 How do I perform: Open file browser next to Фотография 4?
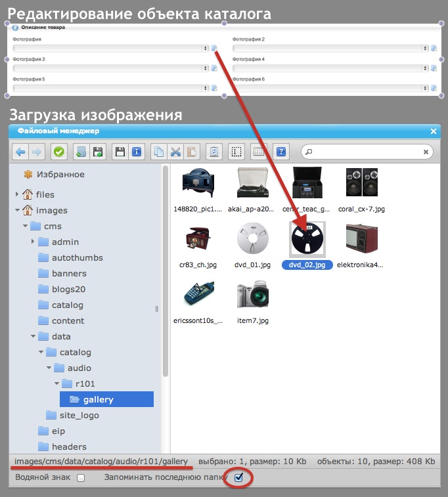pos(434,68)
